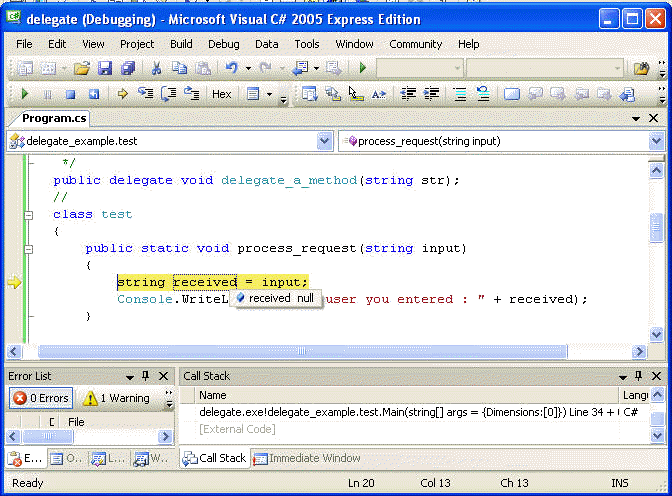Viewport: 672px width, 496px height.
Task: Open the delegate_example.test class dropdown
Action: pyautogui.click(x=324, y=142)
